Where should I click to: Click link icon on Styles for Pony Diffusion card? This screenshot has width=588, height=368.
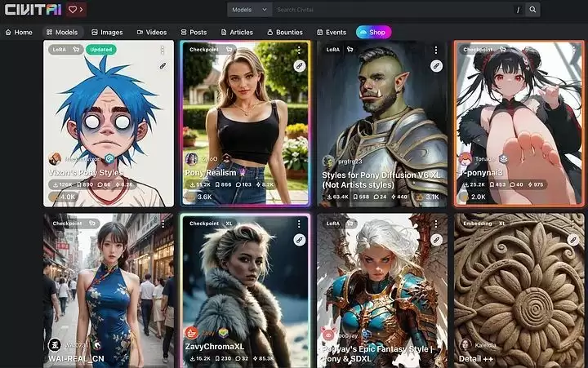point(436,65)
